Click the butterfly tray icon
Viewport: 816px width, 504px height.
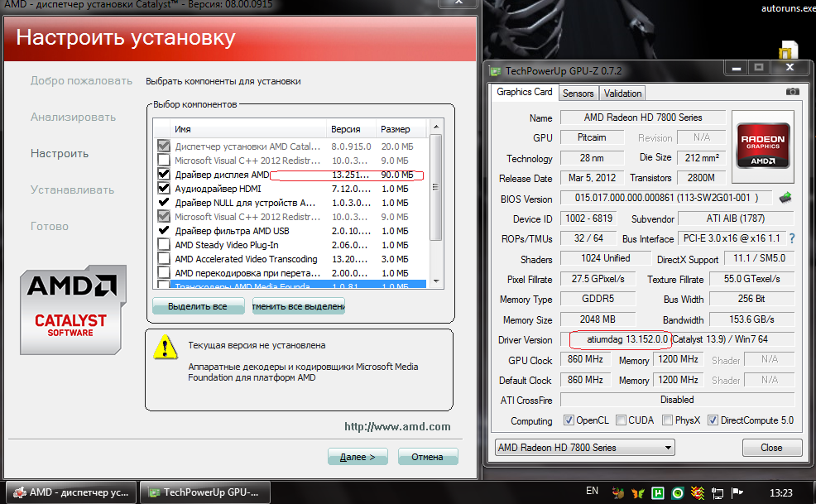pyautogui.click(x=637, y=492)
